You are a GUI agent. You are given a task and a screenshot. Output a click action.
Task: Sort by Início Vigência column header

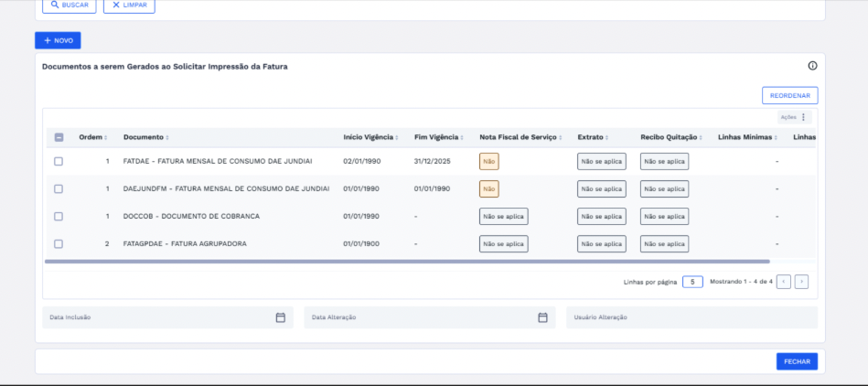[370, 137]
